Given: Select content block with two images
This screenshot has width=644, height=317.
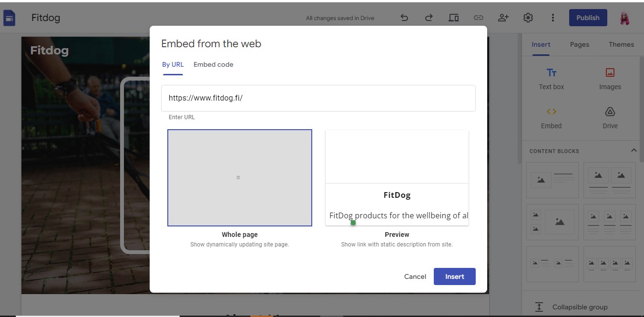Looking at the screenshot, I should click(610, 180).
